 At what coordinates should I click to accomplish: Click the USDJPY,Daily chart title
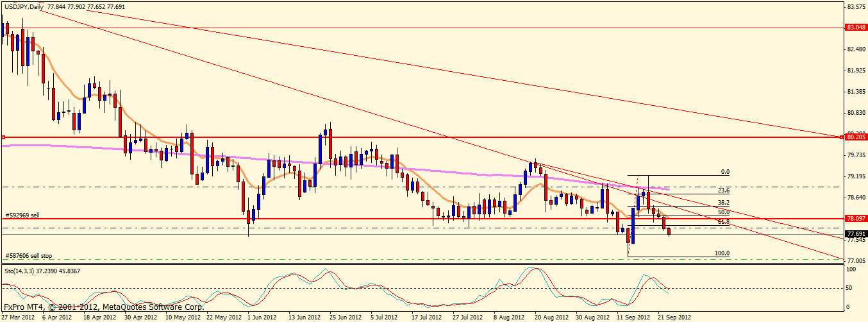point(24,6)
